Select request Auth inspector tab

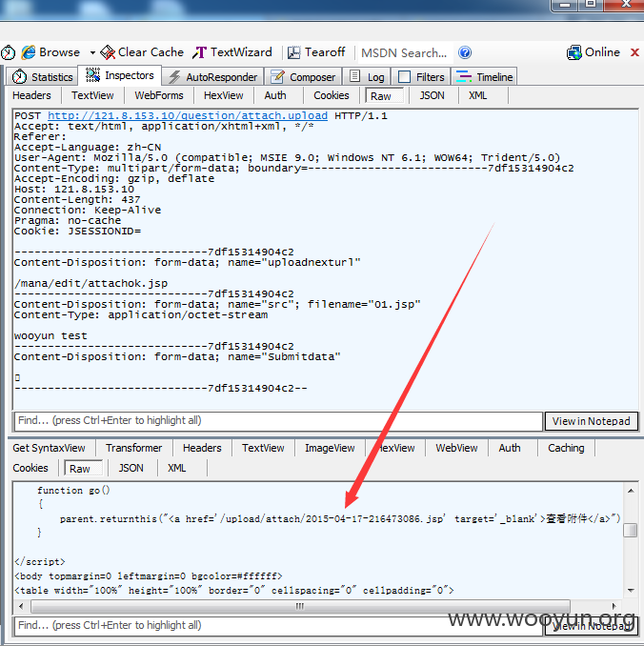pyautogui.click(x=275, y=95)
